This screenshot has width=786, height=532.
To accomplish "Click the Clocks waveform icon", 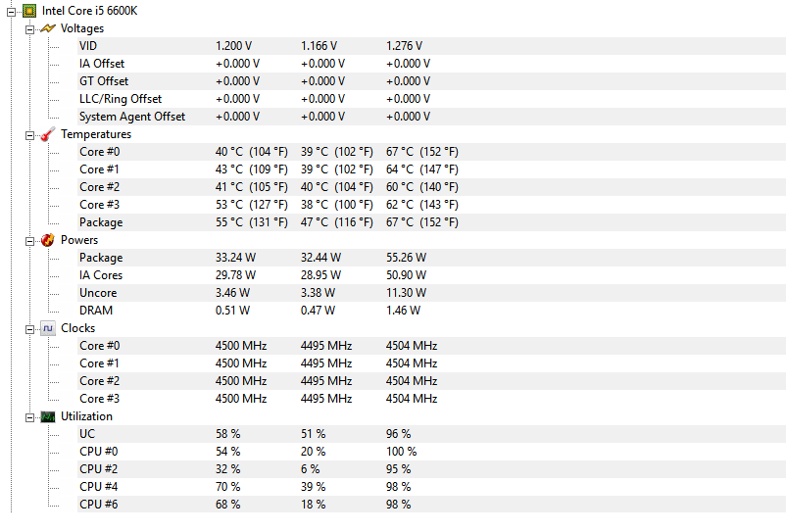I will tap(48, 328).
